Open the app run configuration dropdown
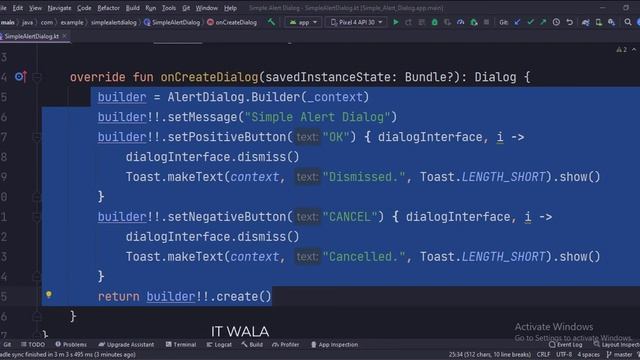This screenshot has height=360, width=640. click(303, 22)
